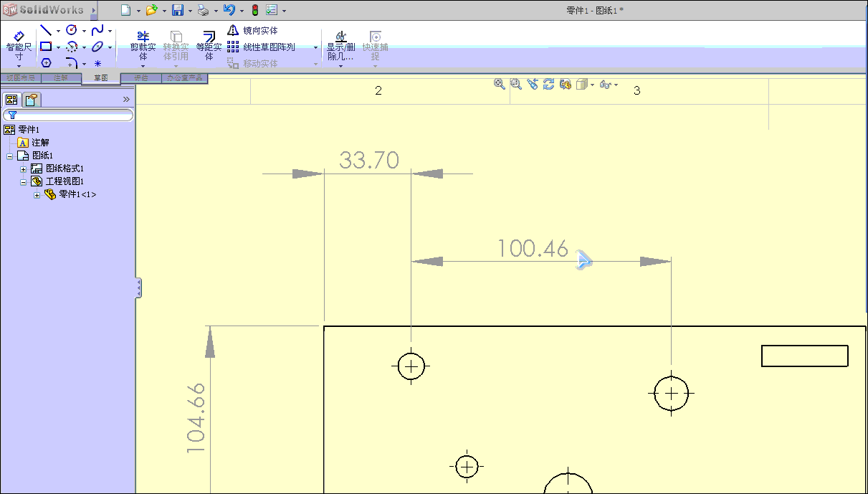The image size is (868, 494).
Task: Click the Rebuild traffic light icon
Action: click(x=254, y=10)
